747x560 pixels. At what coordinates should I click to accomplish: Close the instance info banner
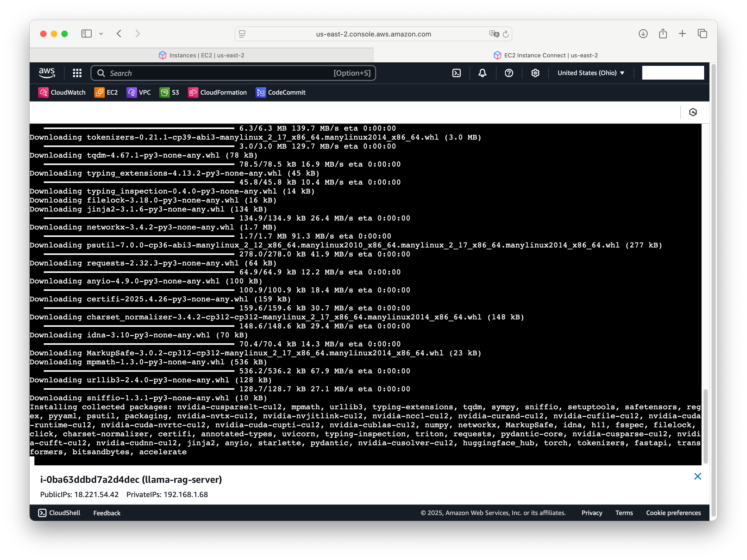(698, 476)
